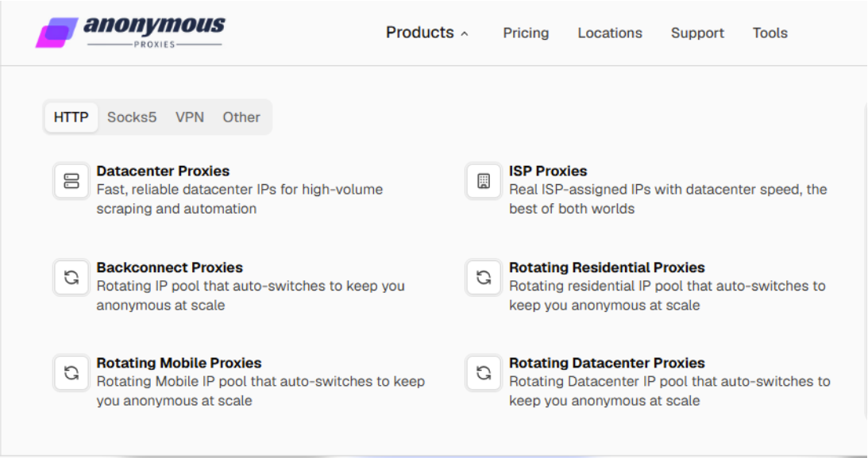868x458 pixels.
Task: Click text 'Real ISP-assigned IPs with datacenter speed'
Action: tap(656, 189)
